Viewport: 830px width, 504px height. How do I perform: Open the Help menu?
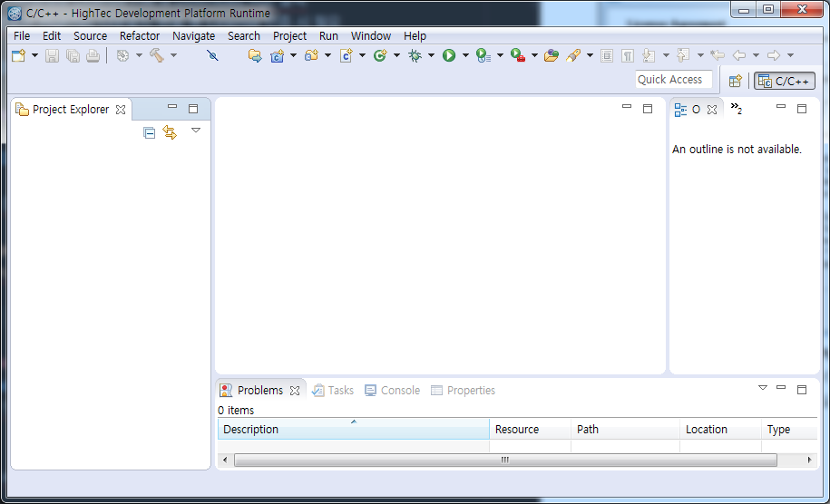415,36
